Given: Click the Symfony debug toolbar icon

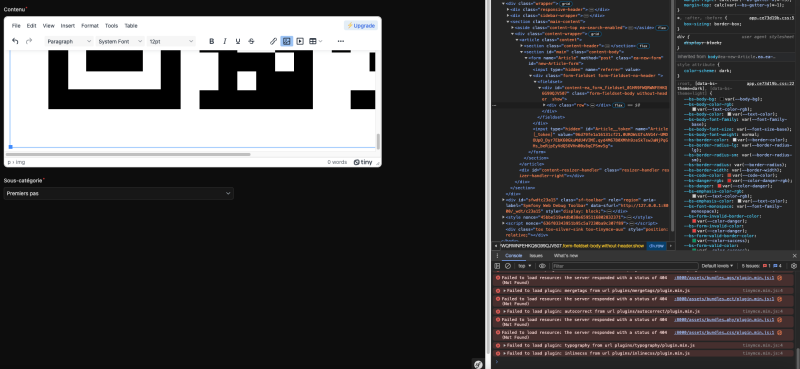Looking at the screenshot, I should pos(478,364).
